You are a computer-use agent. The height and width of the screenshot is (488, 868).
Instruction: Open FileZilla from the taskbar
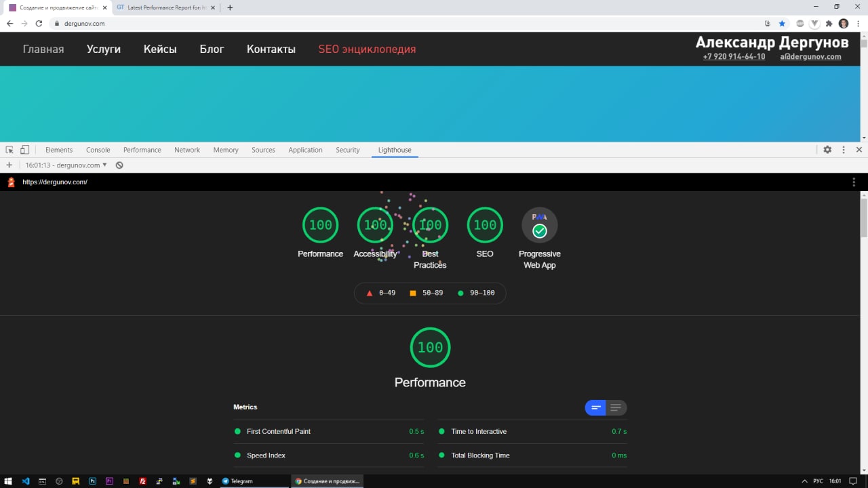(143, 481)
